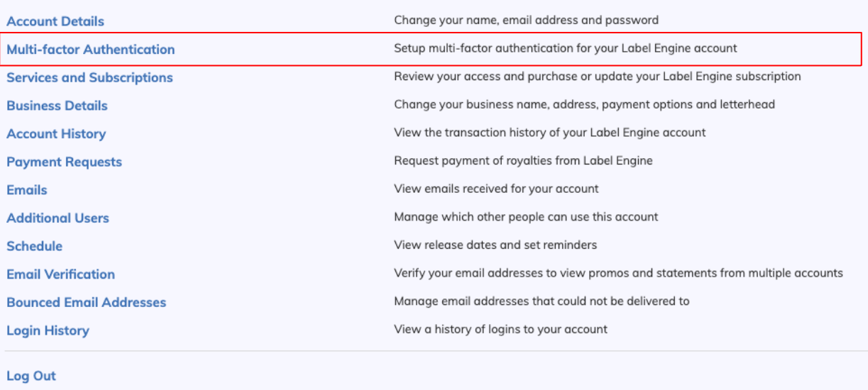Open Bounced Email Addresses link
The width and height of the screenshot is (868, 390).
point(87,302)
